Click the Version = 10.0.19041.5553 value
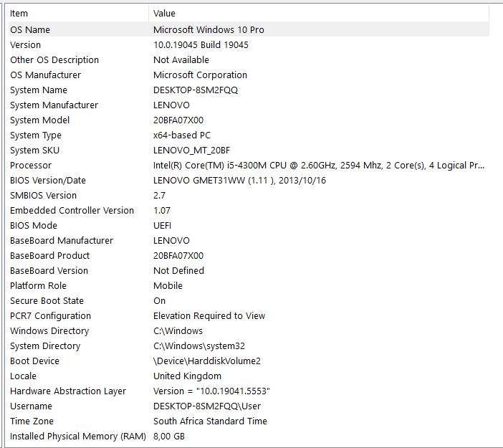The image size is (503, 448). click(211, 392)
